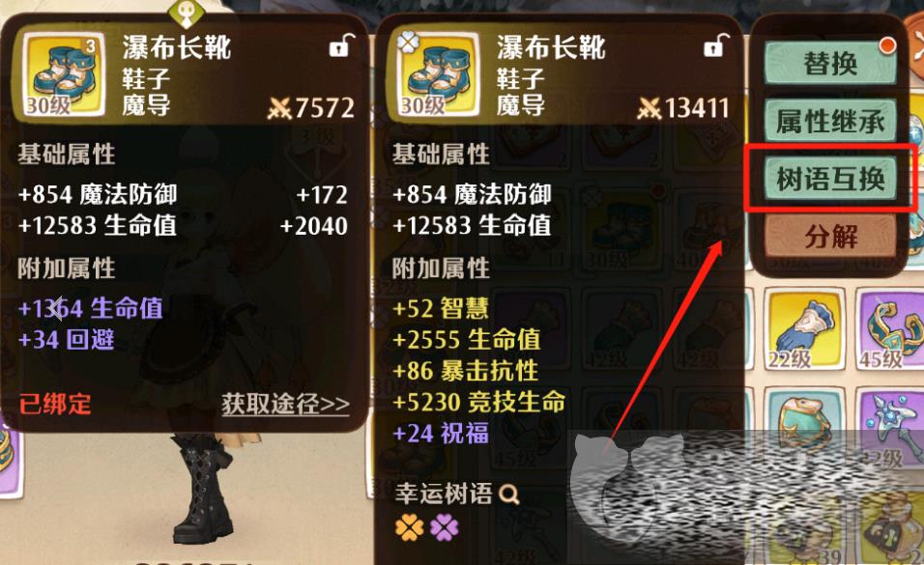924x565 pixels.
Task: Select the 树语互换 swap option
Action: coord(830,179)
